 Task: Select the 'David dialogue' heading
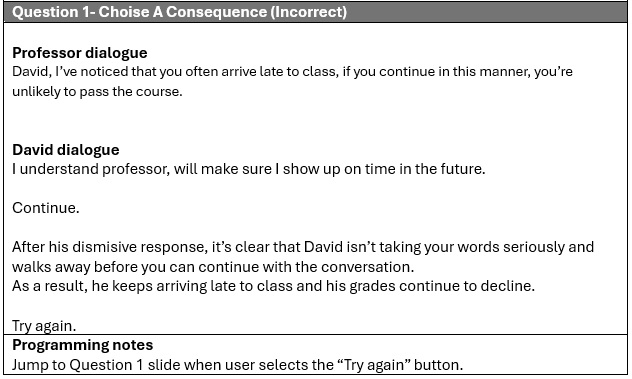tap(66, 150)
